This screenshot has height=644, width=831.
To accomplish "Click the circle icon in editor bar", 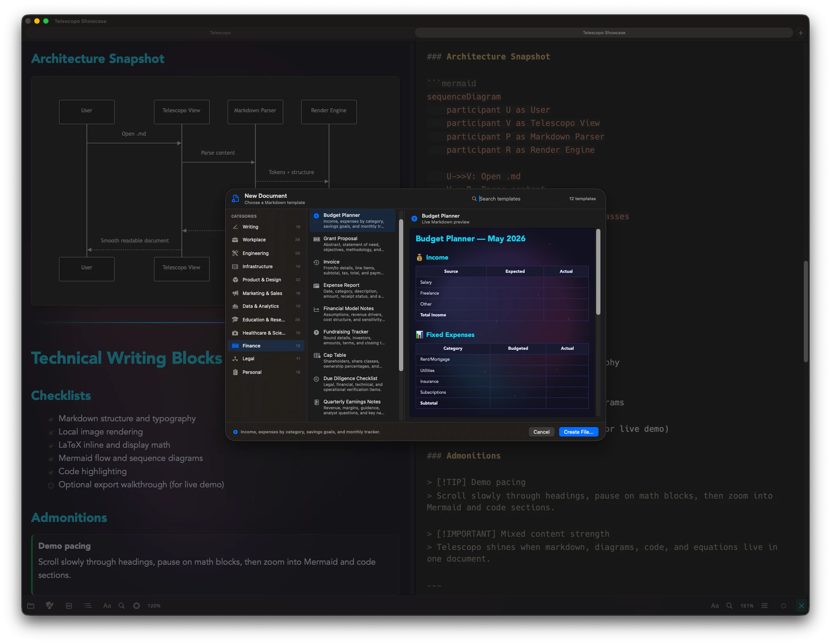I will (784, 606).
